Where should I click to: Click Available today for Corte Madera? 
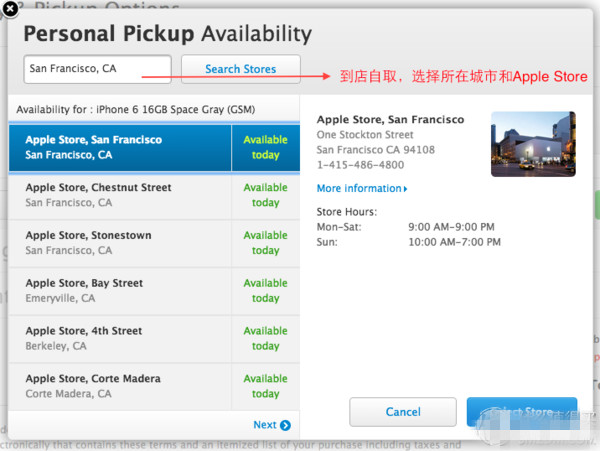265,386
